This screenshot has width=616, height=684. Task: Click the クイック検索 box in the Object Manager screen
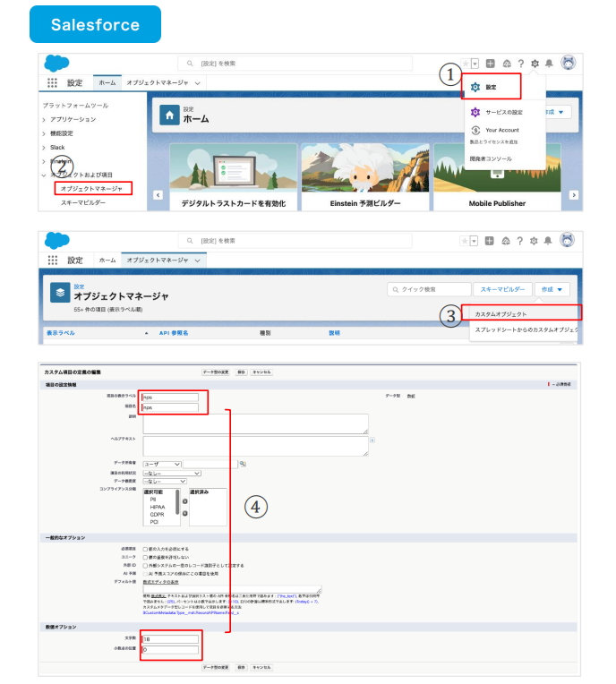pos(429,289)
